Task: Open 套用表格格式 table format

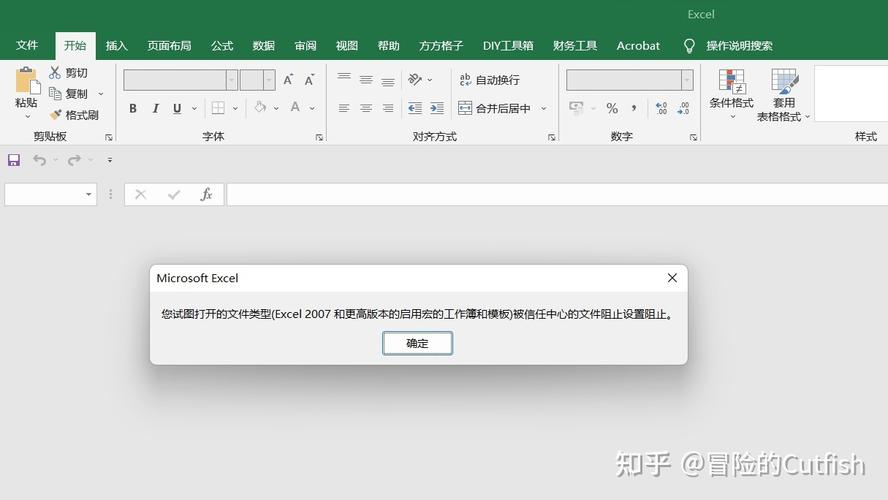Action: pos(784,95)
